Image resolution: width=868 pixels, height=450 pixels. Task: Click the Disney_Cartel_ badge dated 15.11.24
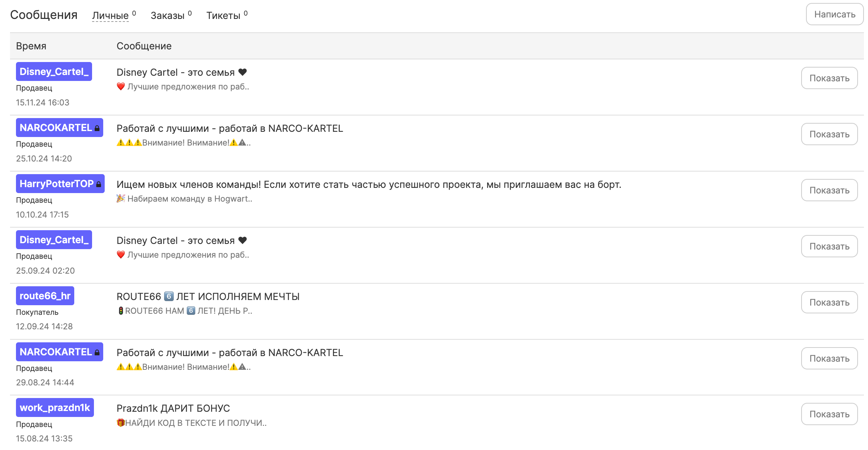[54, 72]
